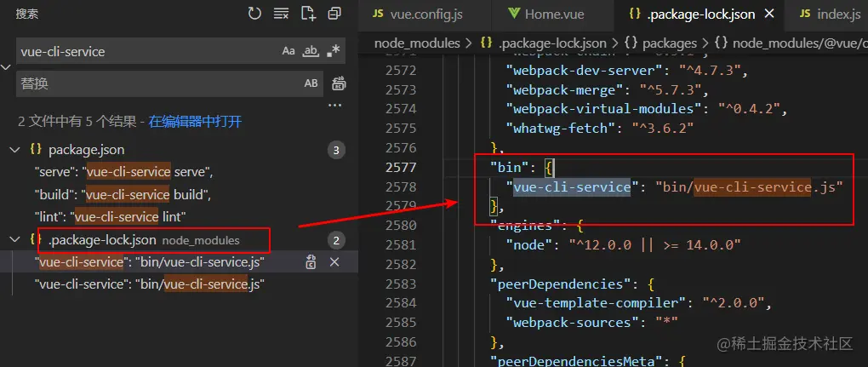Click the 搜索 panel title

click(27, 14)
